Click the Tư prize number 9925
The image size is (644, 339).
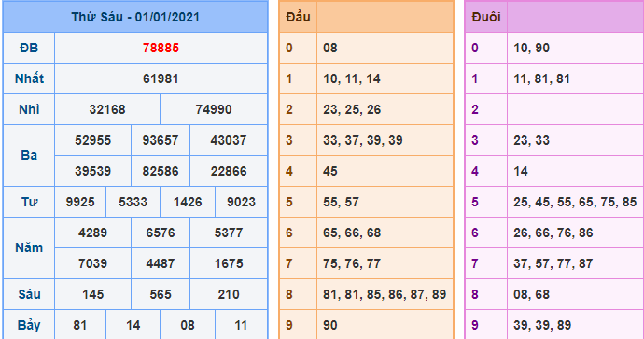tap(80, 202)
